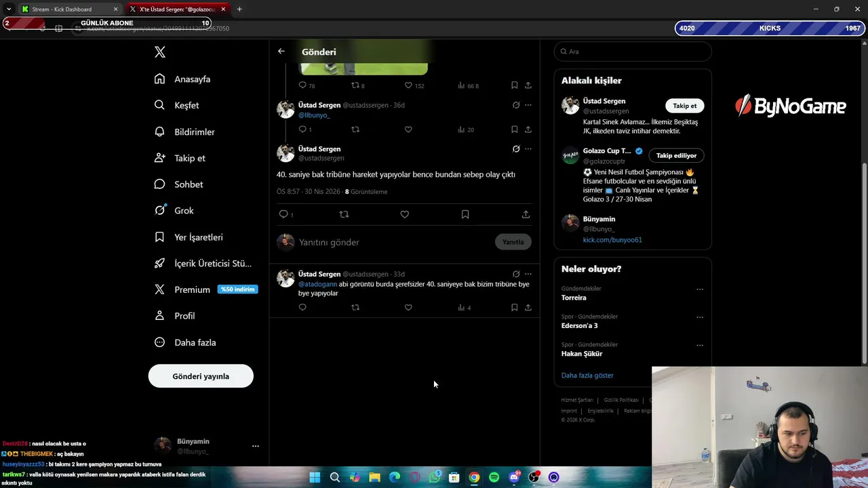Open Bildirimler notifications
The image size is (868, 488).
coord(184,131)
